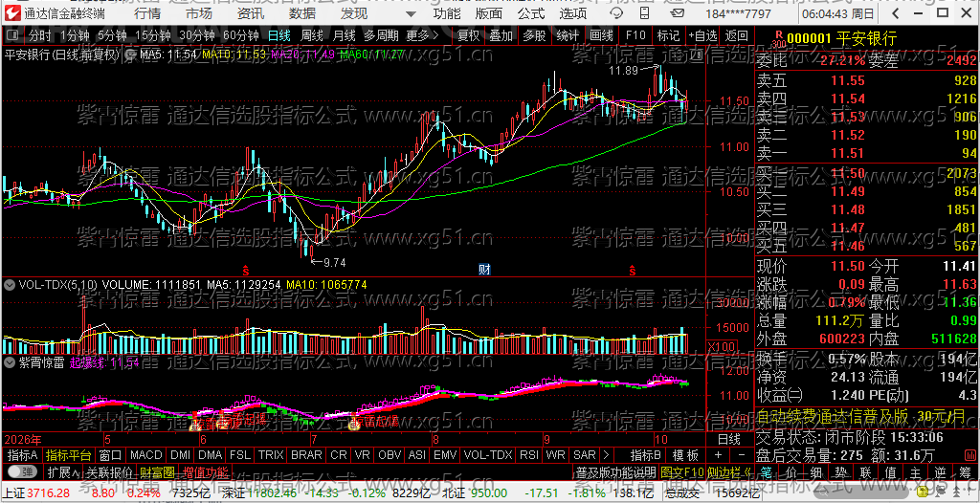
Task: Select the 5分钟 period
Action: coord(112,35)
